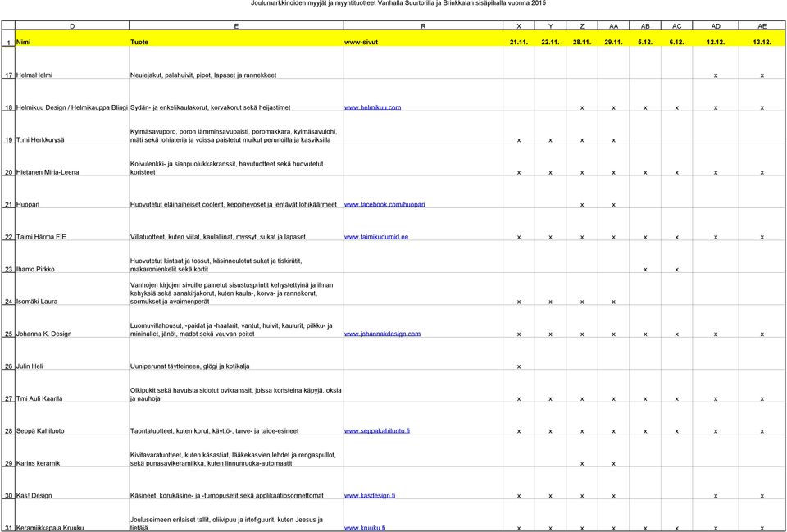Select the 'Isomäki Laura' name cell
The height and width of the screenshot is (532, 787).
coord(72,289)
